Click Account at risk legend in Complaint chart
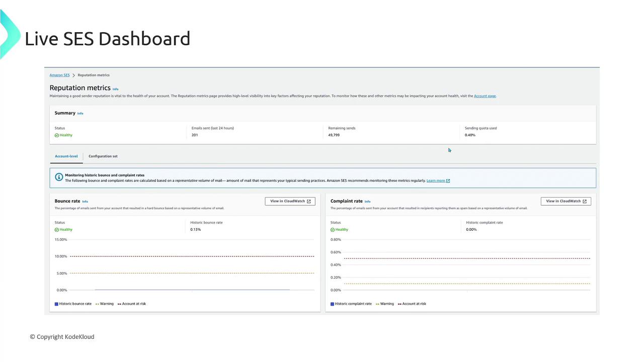The height and width of the screenshot is (362, 644). [x=412, y=304]
